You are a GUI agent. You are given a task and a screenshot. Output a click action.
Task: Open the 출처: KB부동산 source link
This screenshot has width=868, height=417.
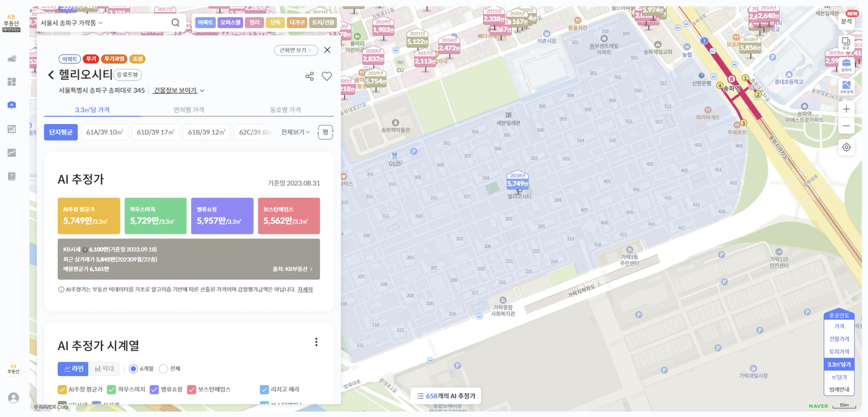click(x=292, y=269)
